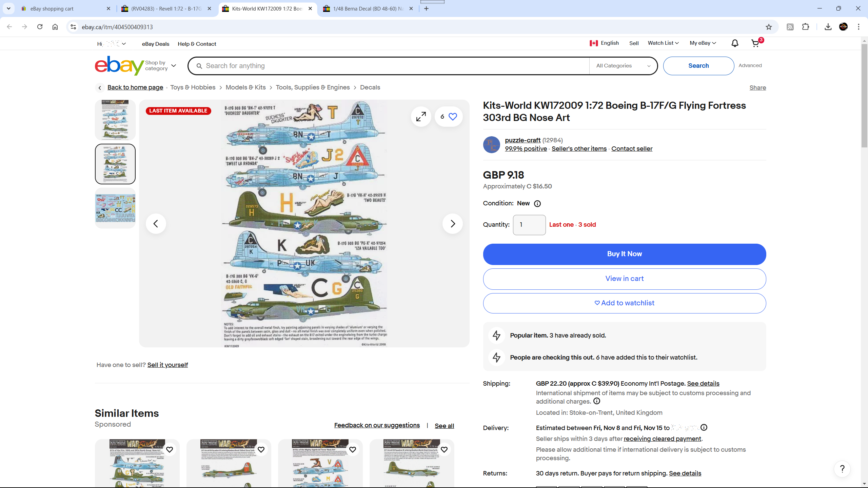Select the third decal sheet thumbnail
The image size is (868, 488).
click(x=115, y=208)
